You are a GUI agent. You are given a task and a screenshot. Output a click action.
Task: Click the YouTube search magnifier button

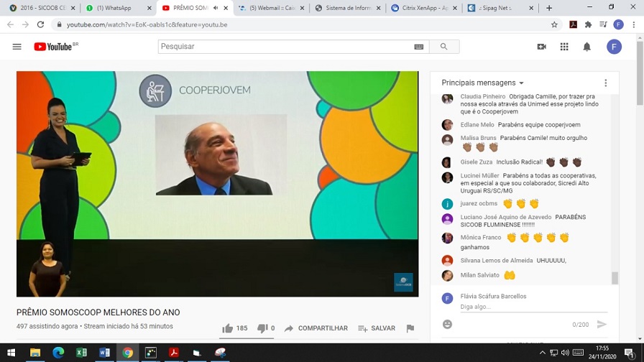coord(443,47)
